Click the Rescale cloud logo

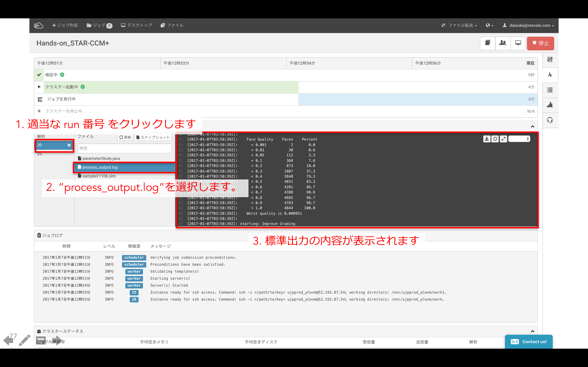tap(39, 25)
